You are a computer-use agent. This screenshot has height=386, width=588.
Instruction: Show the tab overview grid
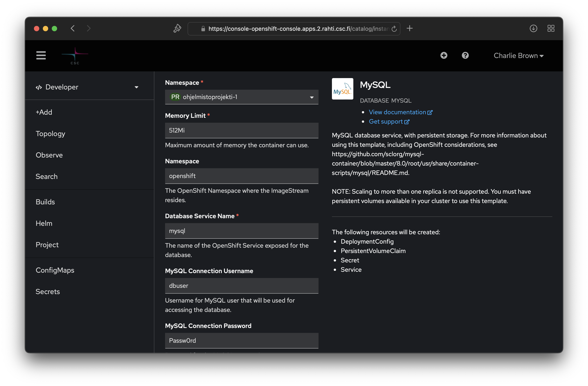pos(551,28)
